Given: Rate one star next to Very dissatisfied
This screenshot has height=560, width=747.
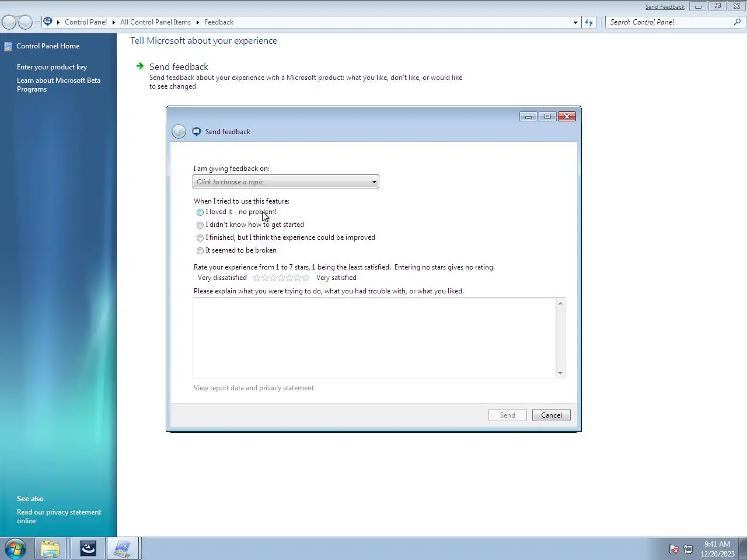Looking at the screenshot, I should click(x=257, y=278).
